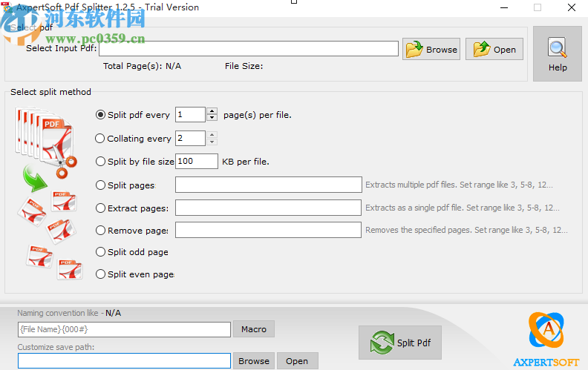Minimize the Pdf Splitter window

pyautogui.click(x=504, y=7)
